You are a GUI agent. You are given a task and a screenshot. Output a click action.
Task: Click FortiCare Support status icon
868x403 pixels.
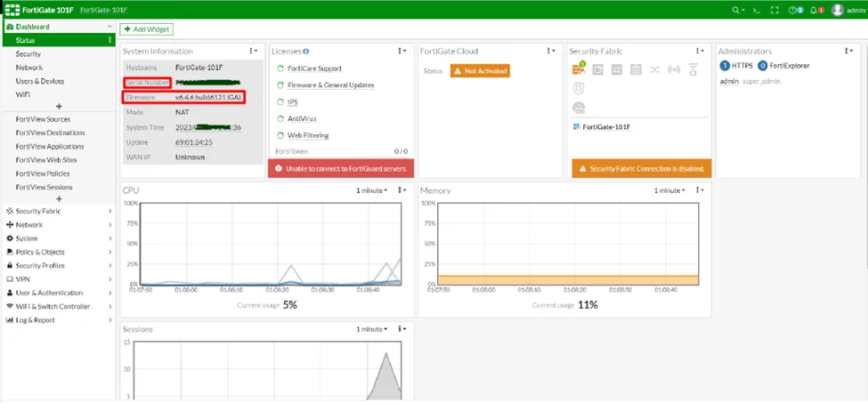click(280, 69)
